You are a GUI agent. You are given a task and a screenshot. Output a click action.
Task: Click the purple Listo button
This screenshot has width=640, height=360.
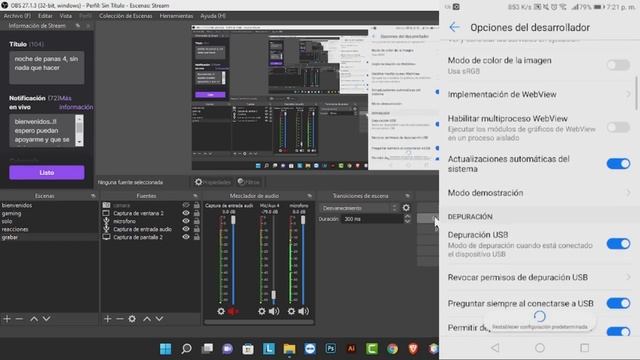point(47,172)
